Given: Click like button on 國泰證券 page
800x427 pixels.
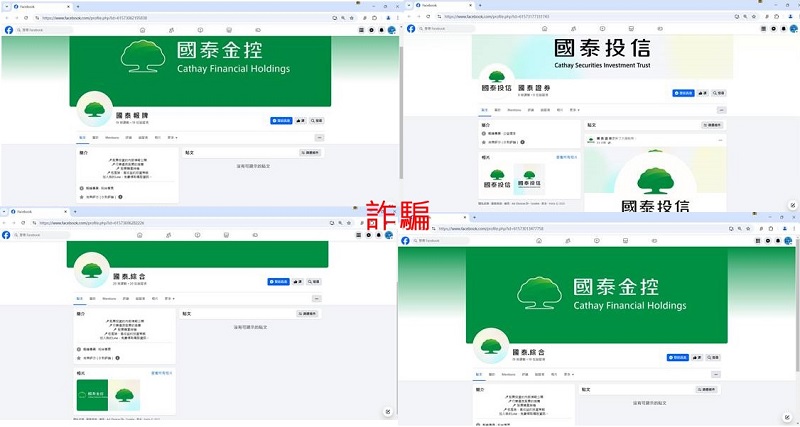Looking at the screenshot, I should click(x=704, y=93).
